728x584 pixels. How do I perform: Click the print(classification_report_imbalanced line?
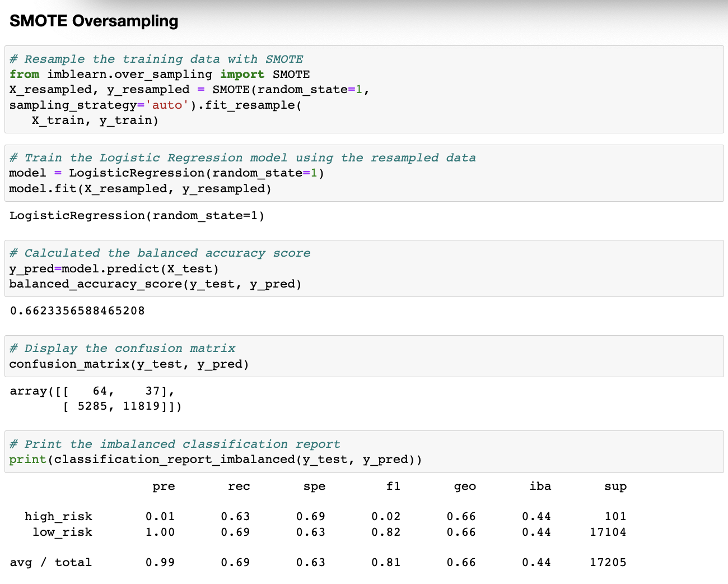pyautogui.click(x=216, y=460)
